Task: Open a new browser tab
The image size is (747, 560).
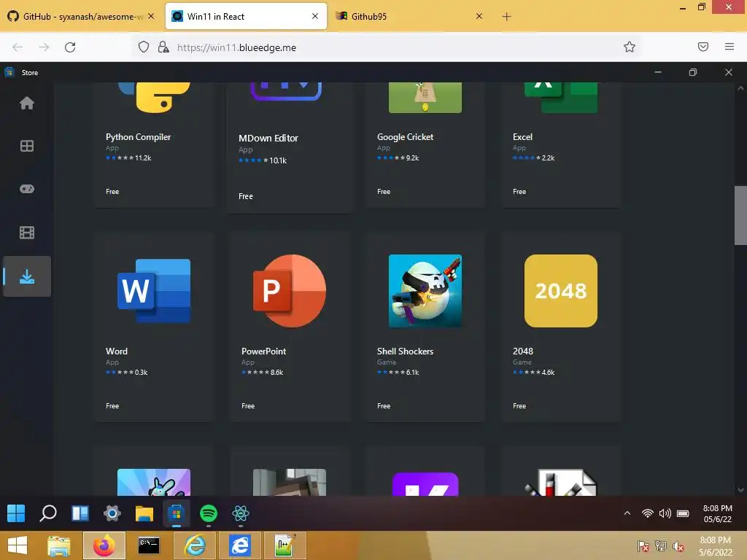Action: tap(506, 17)
